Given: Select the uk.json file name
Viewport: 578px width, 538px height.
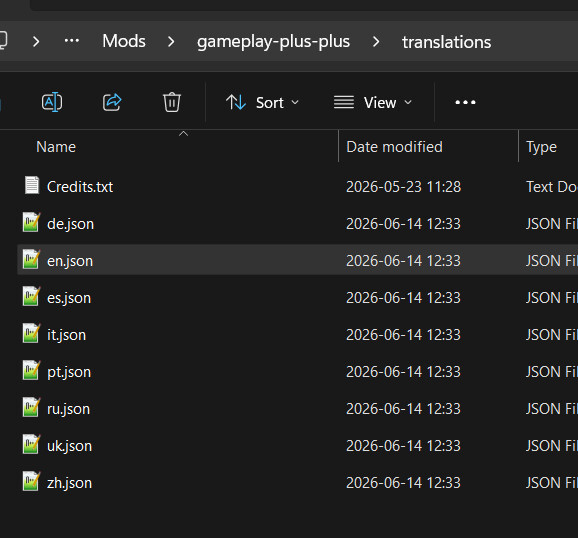Looking at the screenshot, I should point(69,446).
